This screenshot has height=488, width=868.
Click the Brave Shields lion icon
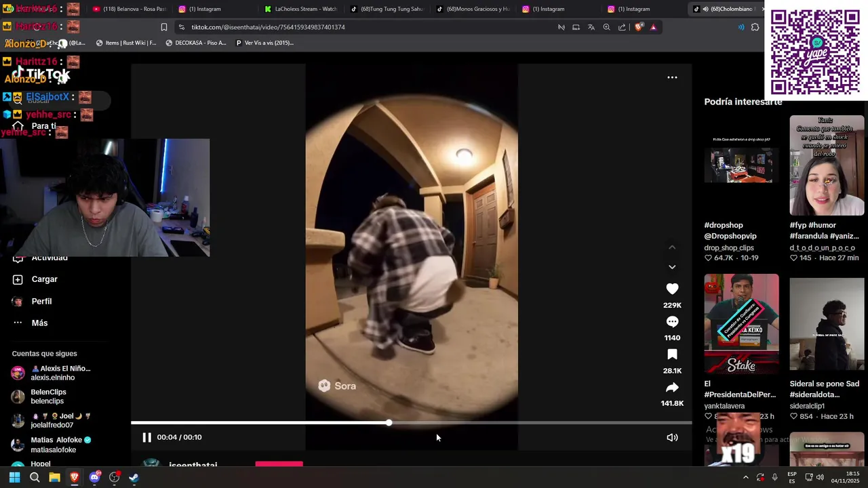pos(638,27)
